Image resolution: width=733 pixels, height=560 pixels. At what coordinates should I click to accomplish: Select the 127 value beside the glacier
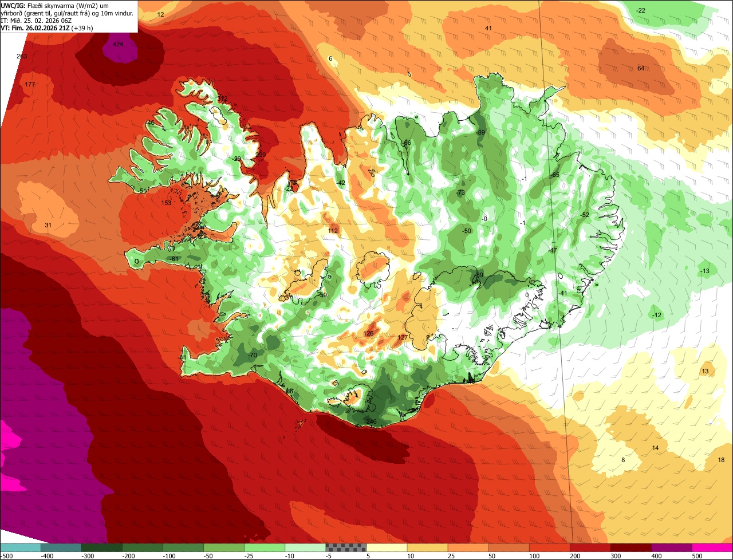403,337
